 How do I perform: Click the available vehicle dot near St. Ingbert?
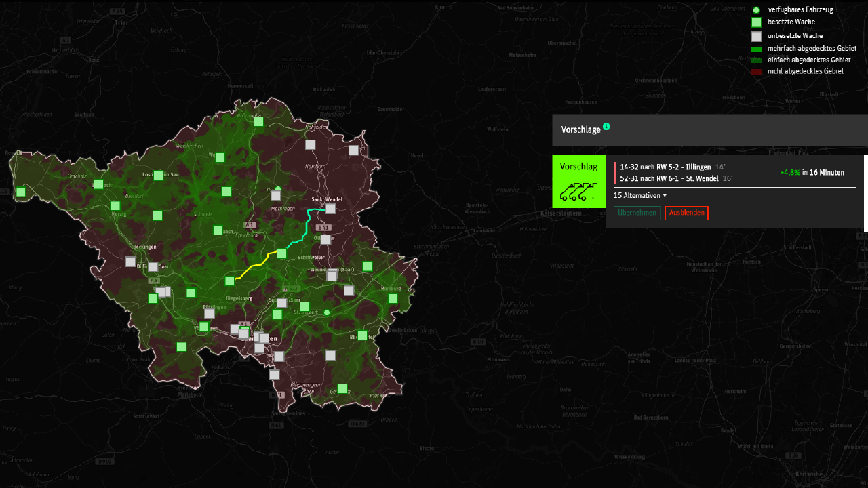(327, 312)
